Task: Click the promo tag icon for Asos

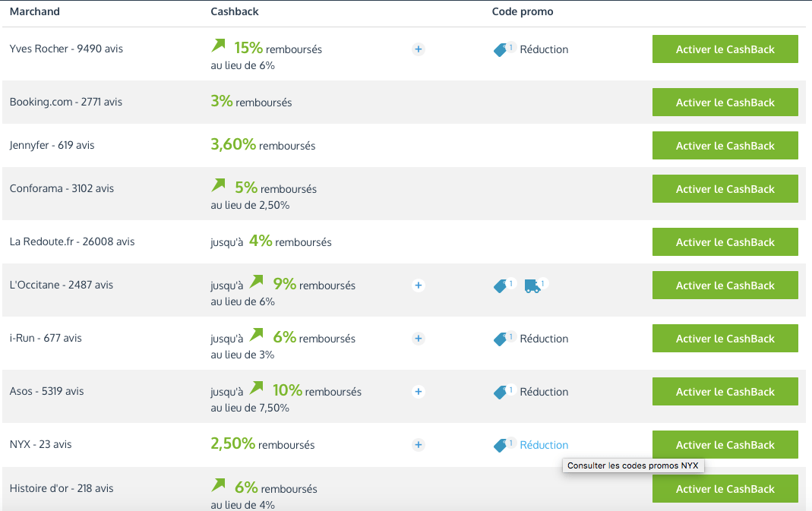Action: (501, 393)
